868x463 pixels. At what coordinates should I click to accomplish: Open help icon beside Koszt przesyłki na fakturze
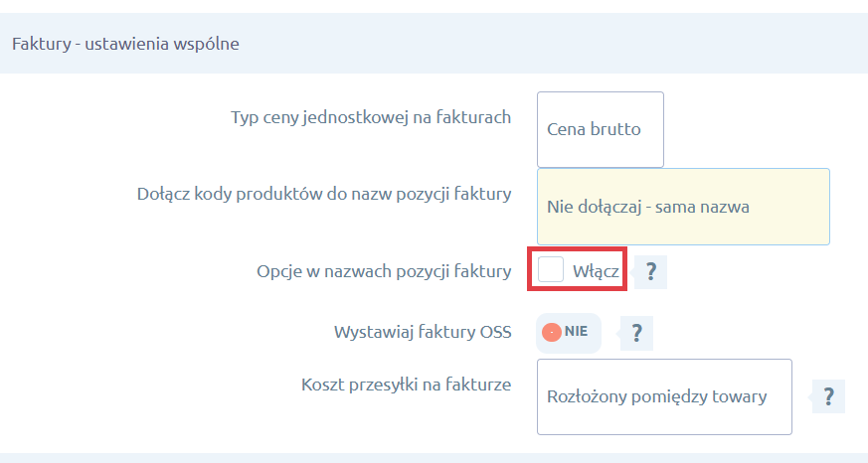coord(828,396)
